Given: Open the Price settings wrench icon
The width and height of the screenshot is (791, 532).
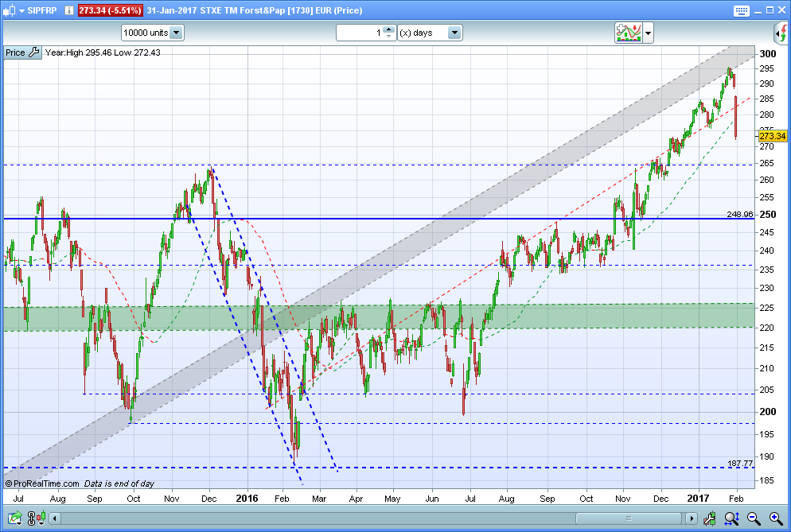Looking at the screenshot, I should [33, 52].
